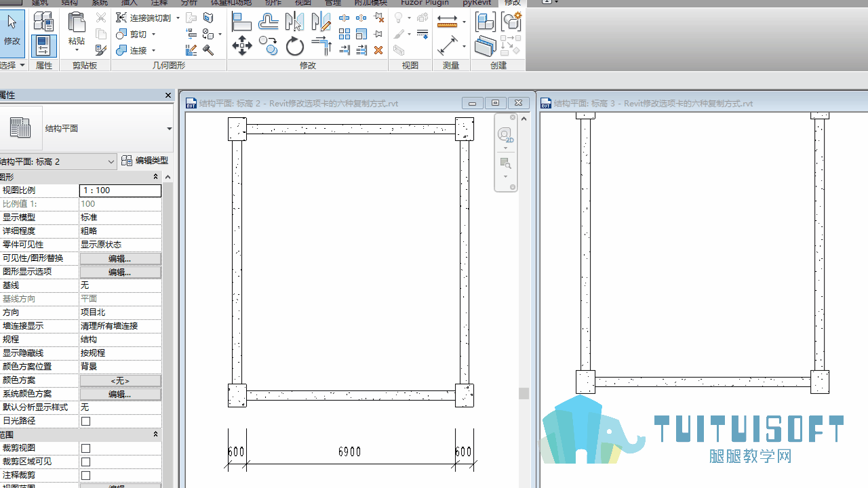
Task: Click 编辑 for 可见性/图形替换
Action: [x=120, y=258]
